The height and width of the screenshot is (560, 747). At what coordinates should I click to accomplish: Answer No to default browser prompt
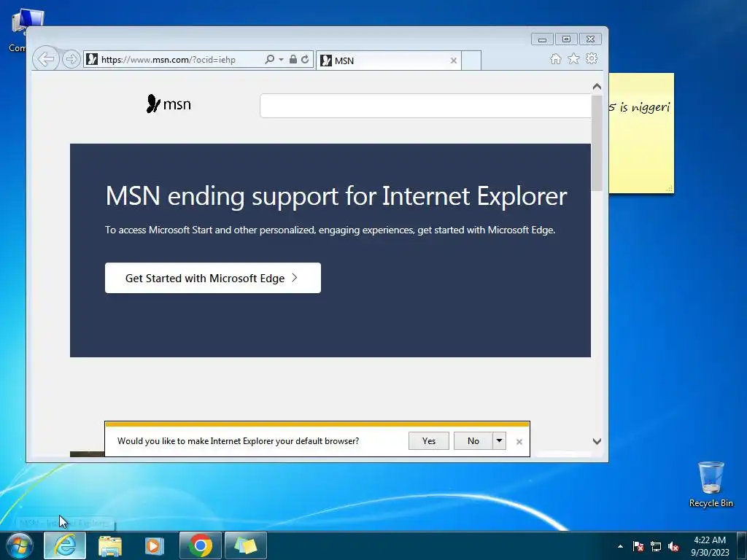(x=473, y=441)
